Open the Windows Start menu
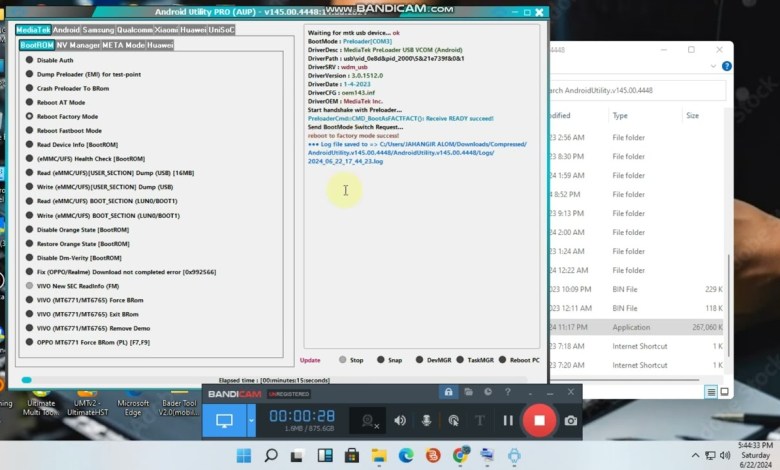This screenshot has width=780, height=470. click(244, 456)
